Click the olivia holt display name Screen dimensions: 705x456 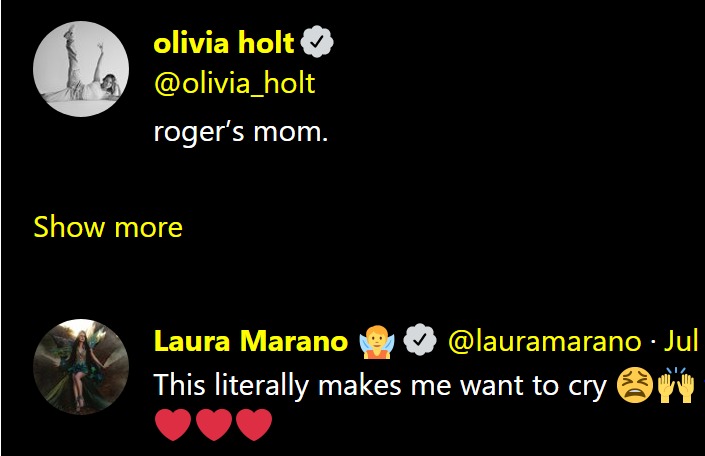pos(224,42)
